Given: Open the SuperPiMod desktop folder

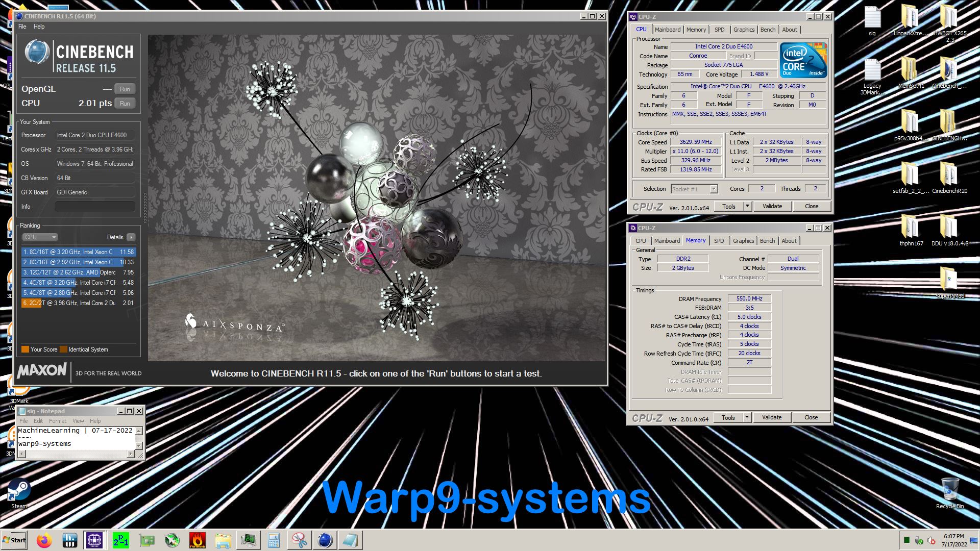Looking at the screenshot, I should click(949, 284).
